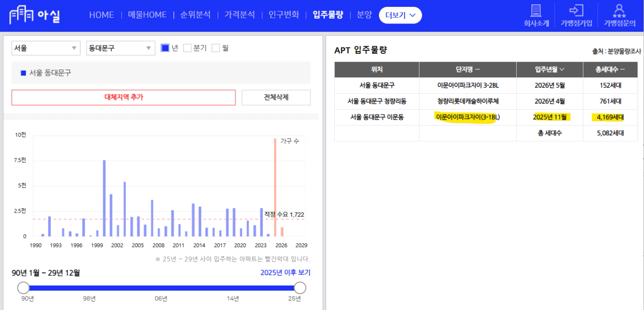644x310 pixels.
Task: Click the left range slider handle
Action: coord(23,288)
